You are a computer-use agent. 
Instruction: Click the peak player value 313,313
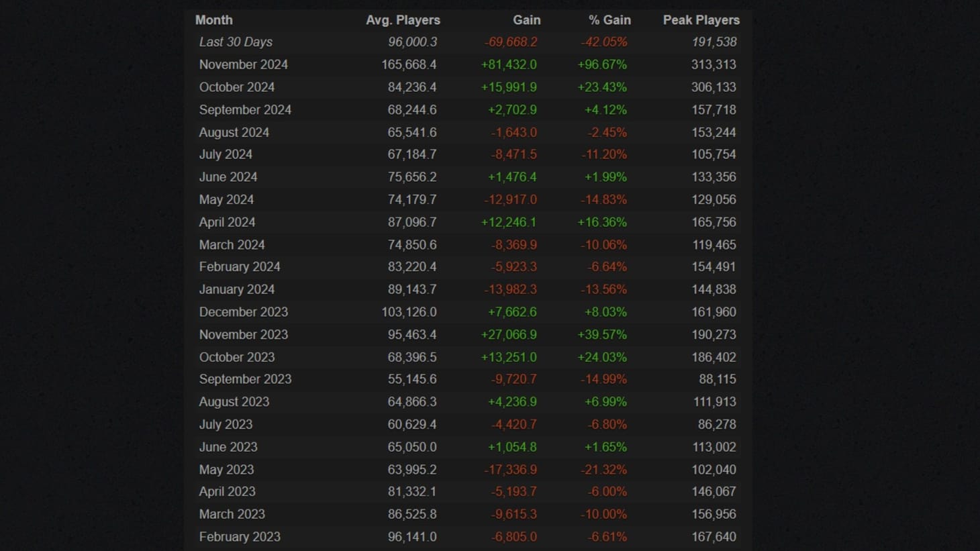(x=714, y=64)
